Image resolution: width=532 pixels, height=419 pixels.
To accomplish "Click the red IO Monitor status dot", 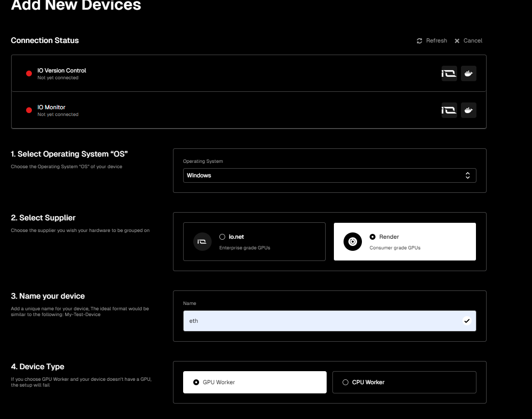I will click(29, 110).
